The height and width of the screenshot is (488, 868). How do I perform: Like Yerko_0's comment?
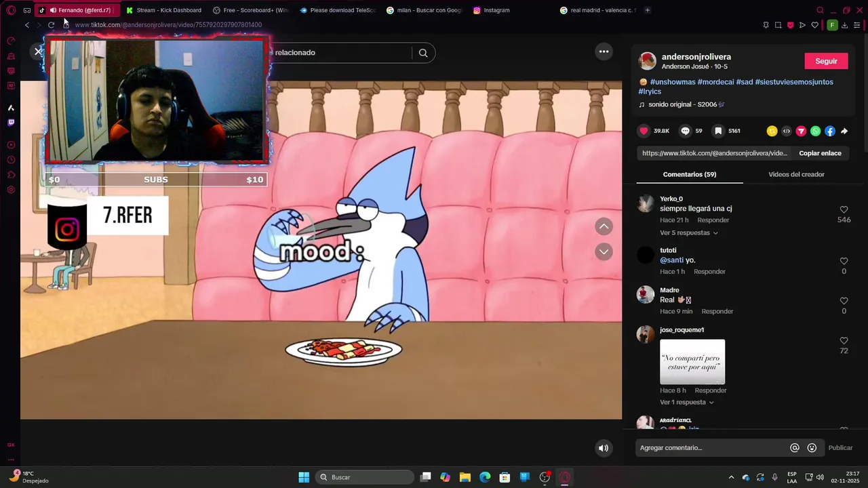click(844, 210)
